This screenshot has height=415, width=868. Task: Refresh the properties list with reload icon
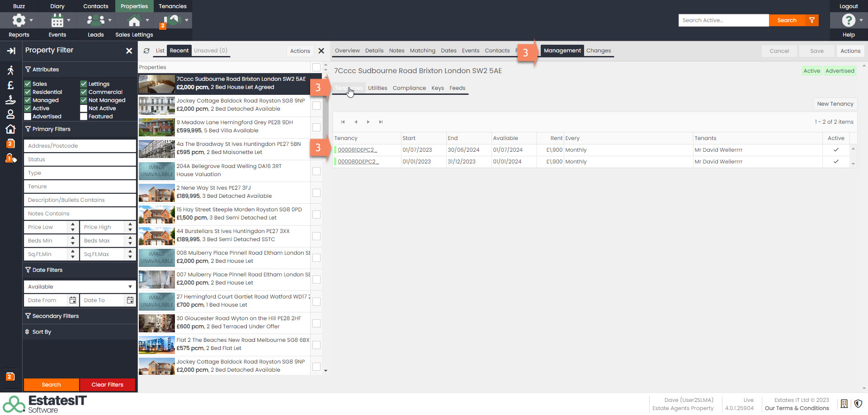[146, 51]
